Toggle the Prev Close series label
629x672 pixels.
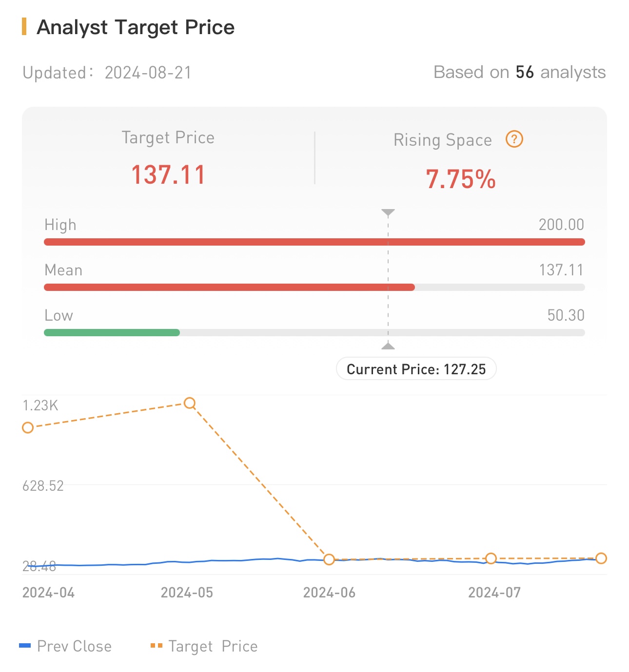74,646
